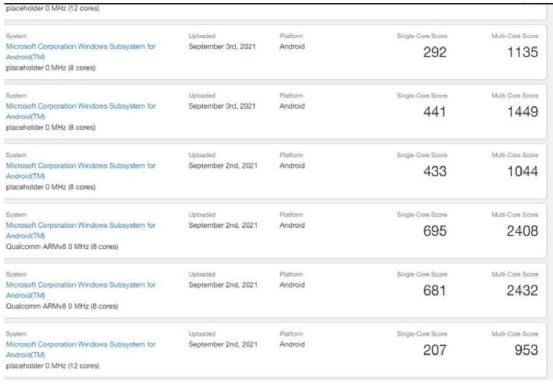Open the system link for the 441 single-core result
The image size is (553, 384).
(x=80, y=111)
